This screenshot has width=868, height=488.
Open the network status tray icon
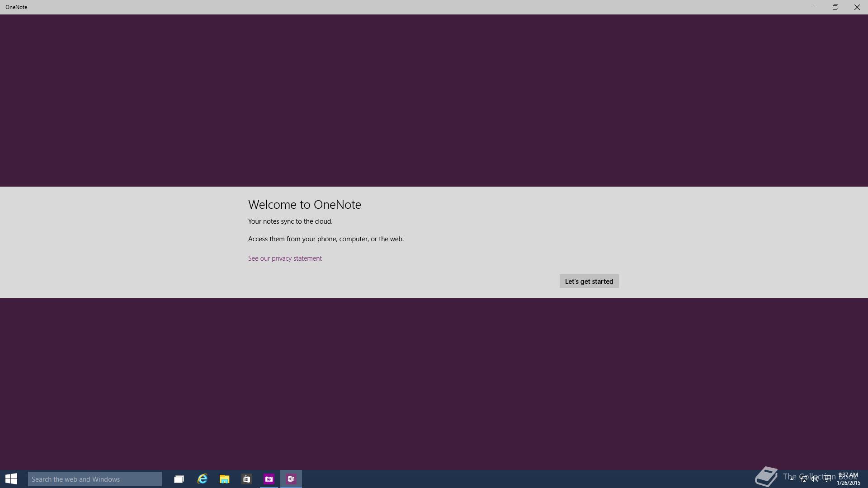803,479
